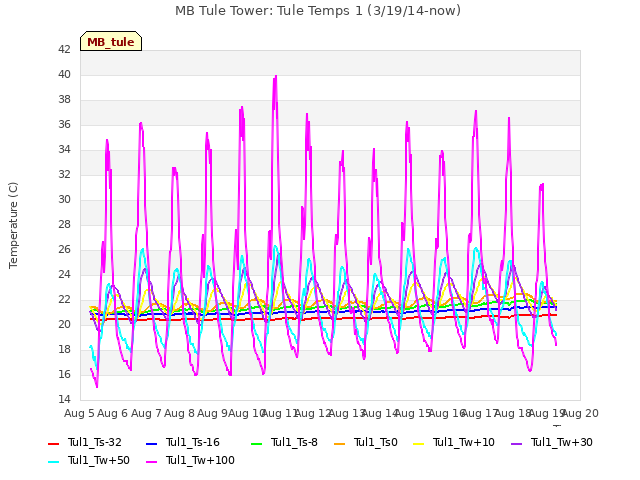Click the chart title text

tap(318, 10)
